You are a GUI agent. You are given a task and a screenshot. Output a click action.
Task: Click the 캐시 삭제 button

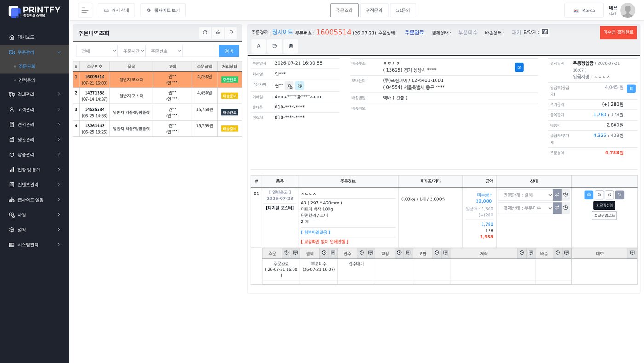[116, 10]
